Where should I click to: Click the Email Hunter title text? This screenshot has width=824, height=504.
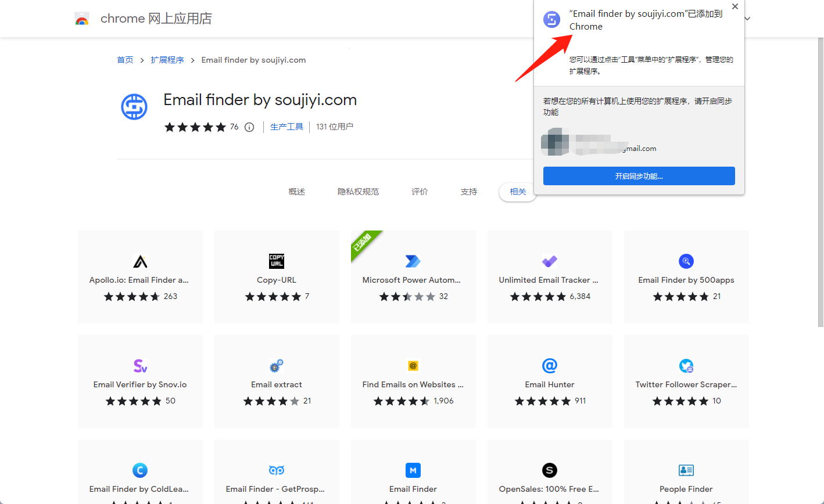coord(550,384)
